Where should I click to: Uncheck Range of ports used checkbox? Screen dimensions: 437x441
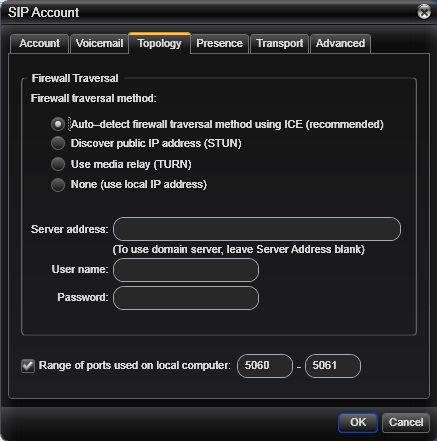coord(28,366)
